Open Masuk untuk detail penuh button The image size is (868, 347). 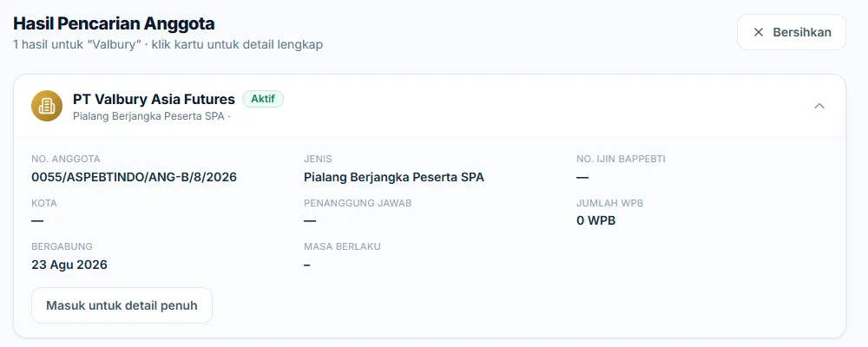[x=122, y=305]
